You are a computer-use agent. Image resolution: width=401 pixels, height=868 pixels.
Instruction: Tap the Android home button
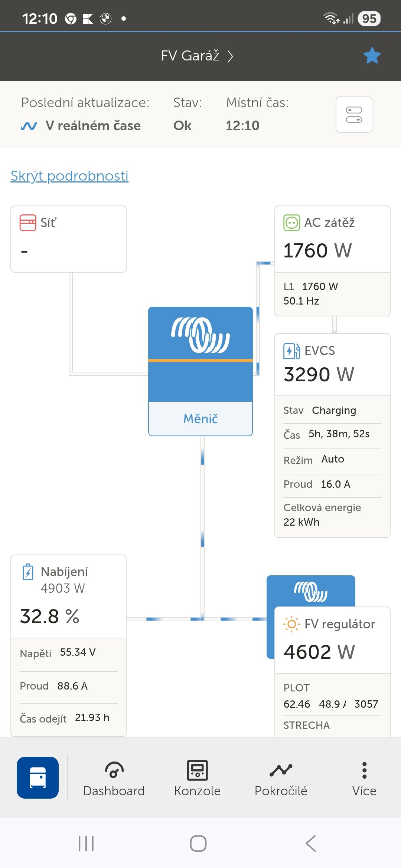tap(198, 844)
